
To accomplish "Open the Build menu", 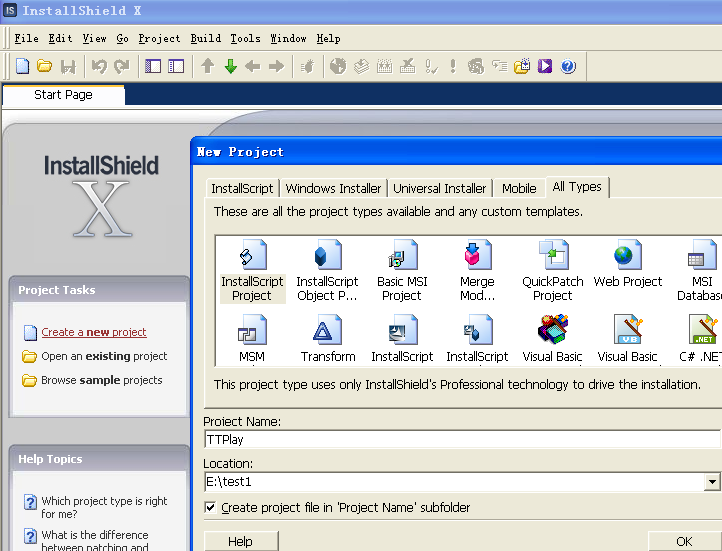I will tap(206, 39).
